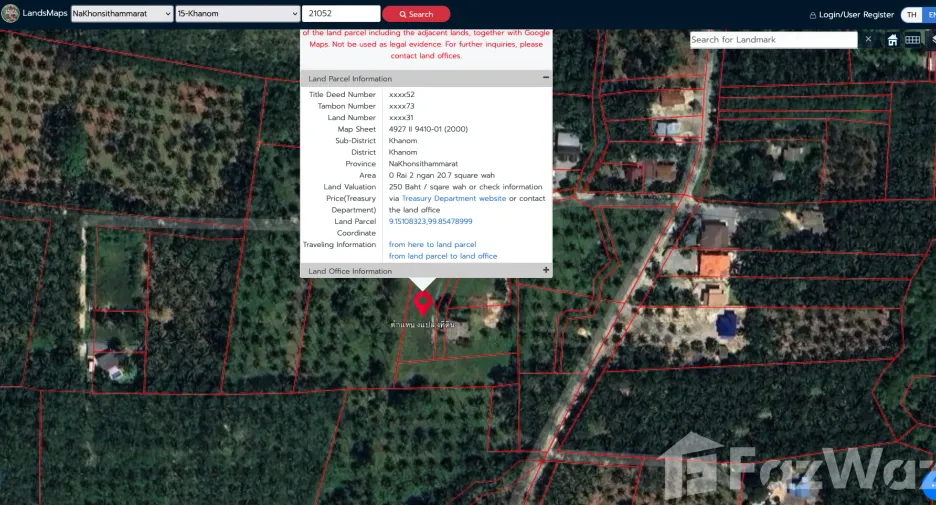Image resolution: width=936 pixels, height=505 pixels.
Task: Click the 250 Baht land valuation text
Action: pyautogui.click(x=465, y=187)
